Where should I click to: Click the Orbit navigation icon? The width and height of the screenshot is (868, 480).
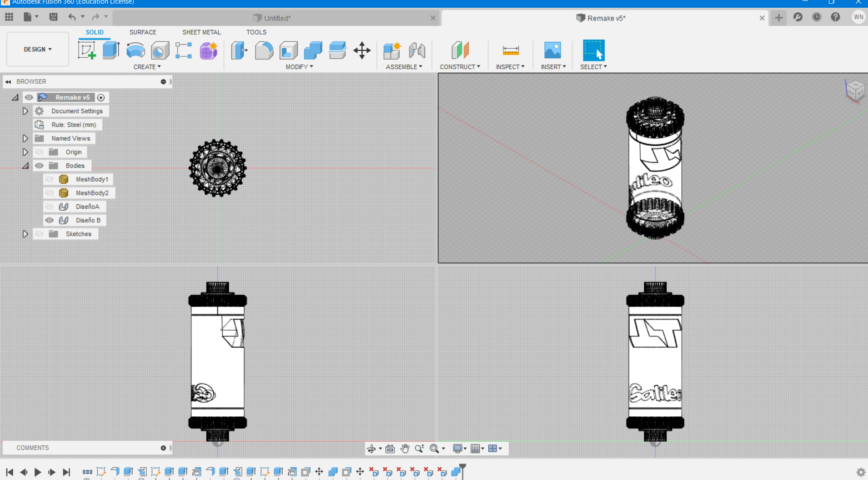(x=371, y=449)
